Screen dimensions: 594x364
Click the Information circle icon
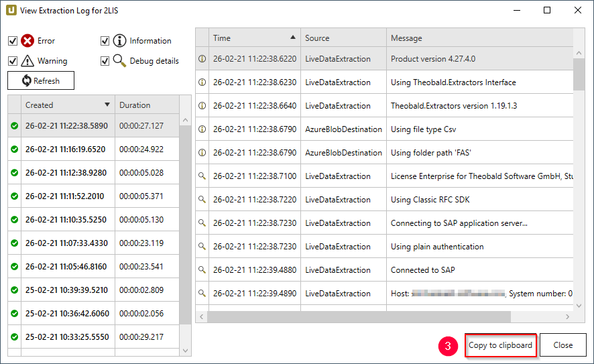(119, 41)
